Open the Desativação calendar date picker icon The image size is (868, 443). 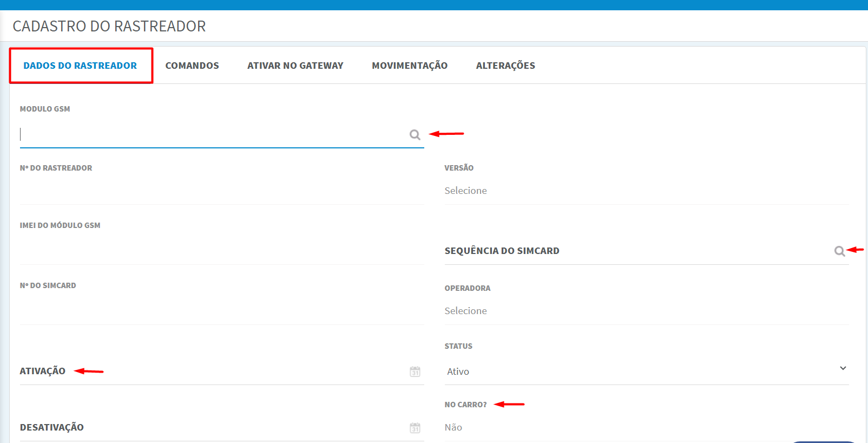[x=415, y=428]
